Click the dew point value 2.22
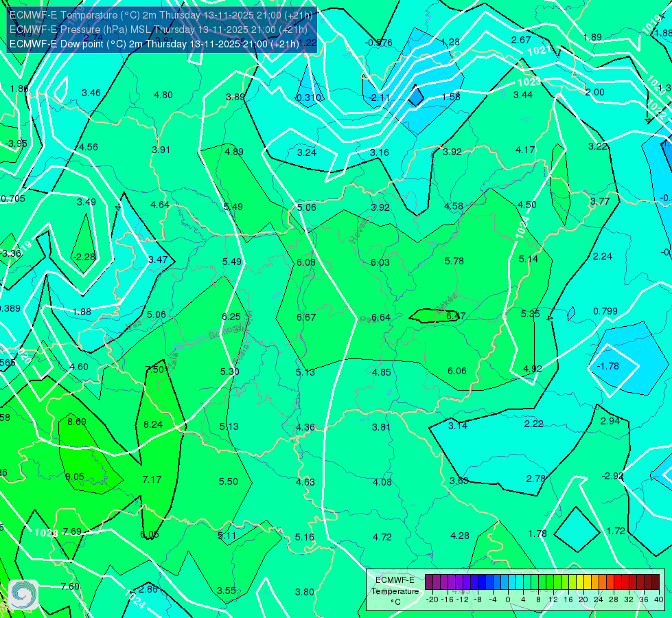The image size is (672, 618). pos(533,424)
